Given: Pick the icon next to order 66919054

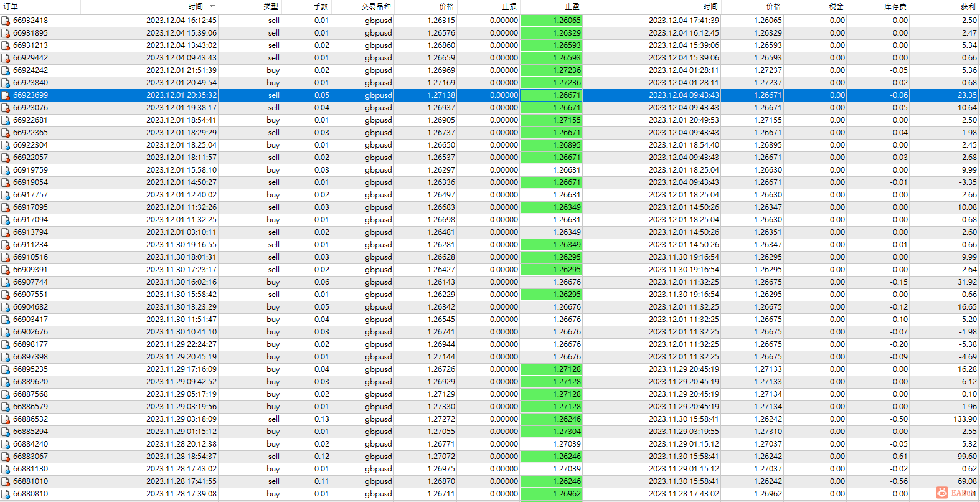Looking at the screenshot, I should pyautogui.click(x=6, y=182).
